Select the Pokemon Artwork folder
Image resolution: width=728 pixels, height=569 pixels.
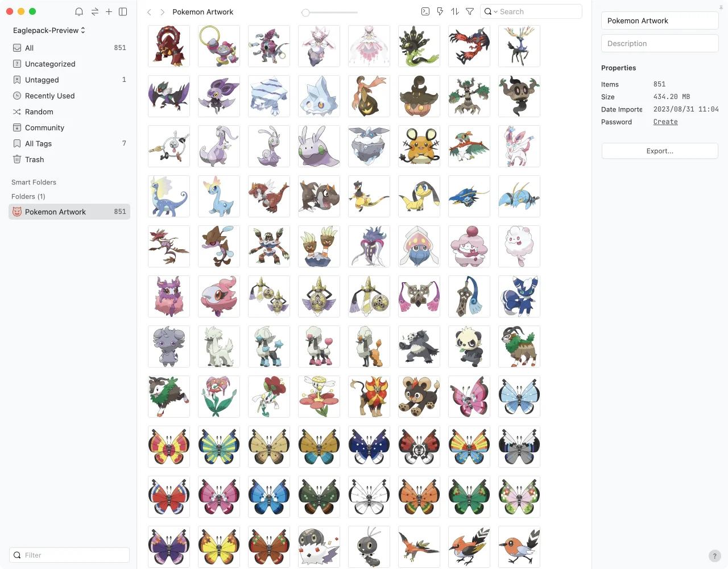pos(69,212)
